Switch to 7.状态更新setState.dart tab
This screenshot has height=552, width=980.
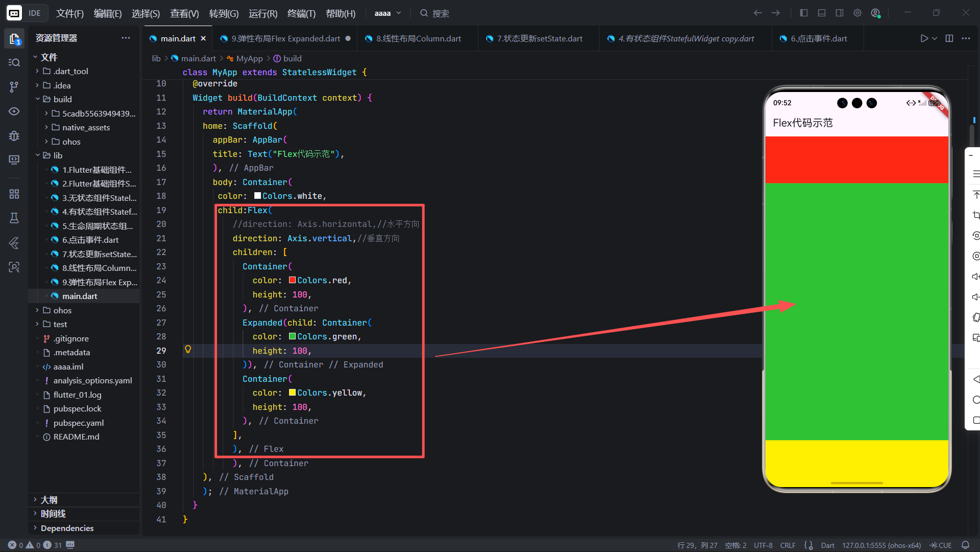click(539, 38)
